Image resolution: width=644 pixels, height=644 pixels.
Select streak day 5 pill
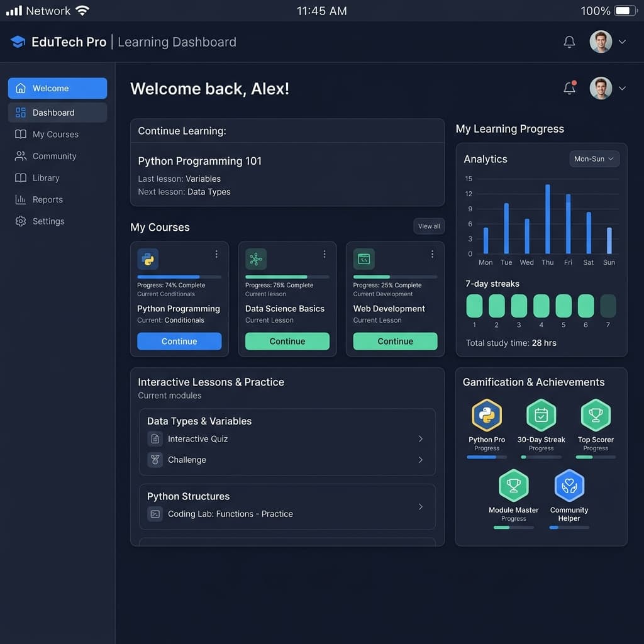tap(563, 306)
